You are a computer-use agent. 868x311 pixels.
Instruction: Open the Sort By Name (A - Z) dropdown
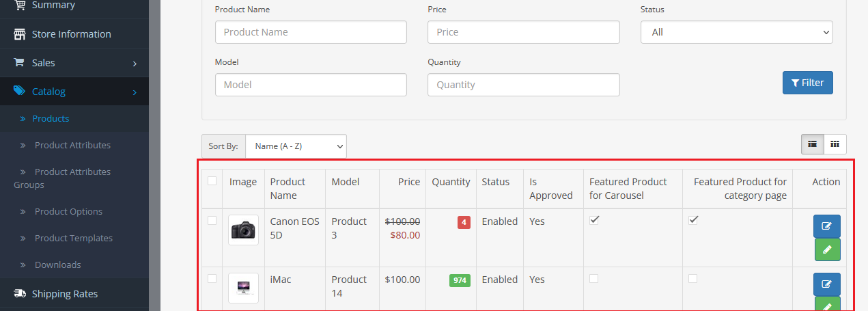pyautogui.click(x=296, y=146)
